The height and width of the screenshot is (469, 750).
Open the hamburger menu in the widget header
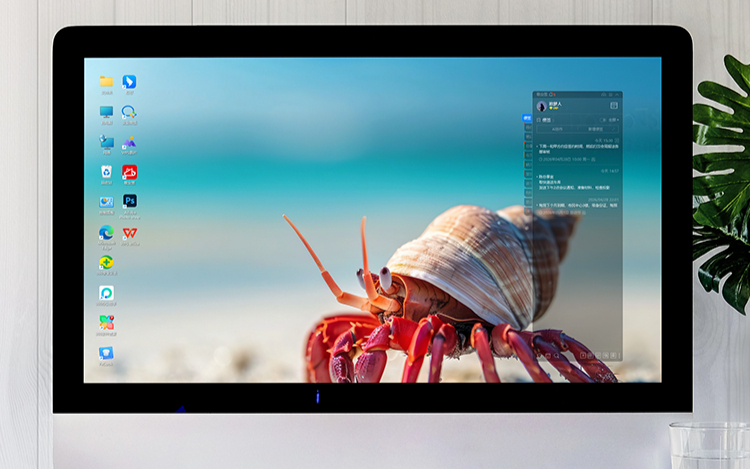(x=610, y=95)
